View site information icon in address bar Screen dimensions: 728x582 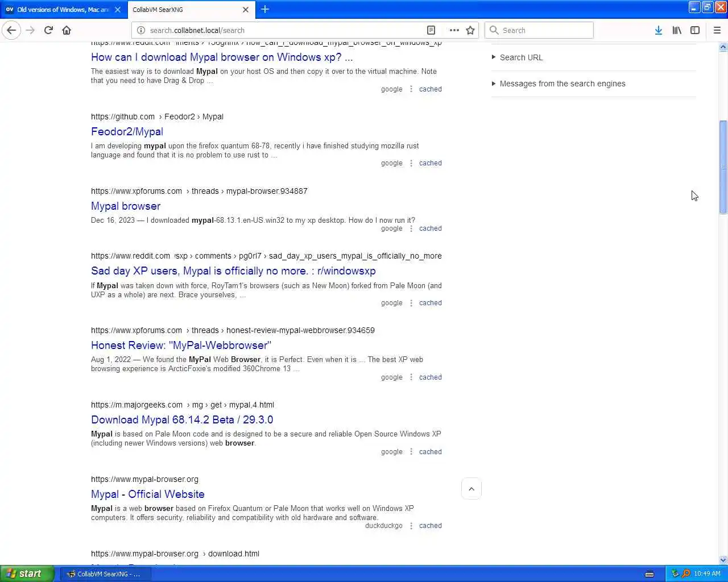pyautogui.click(x=141, y=30)
